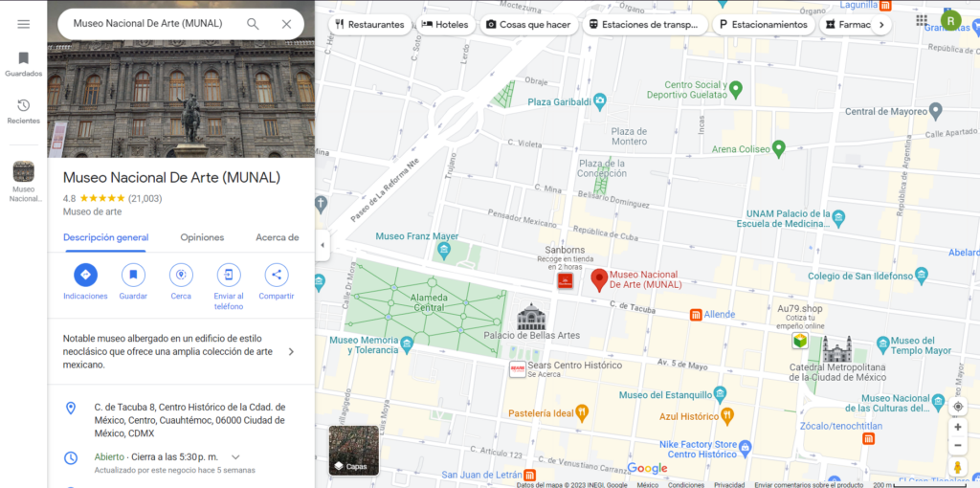Click Museo del Estanquillo marker
Image resolution: width=980 pixels, height=488 pixels.
click(x=720, y=394)
